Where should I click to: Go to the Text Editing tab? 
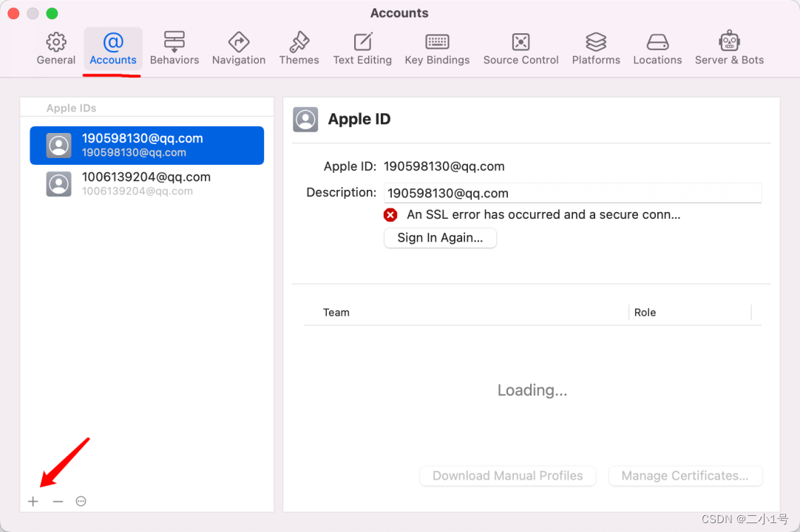(x=363, y=50)
